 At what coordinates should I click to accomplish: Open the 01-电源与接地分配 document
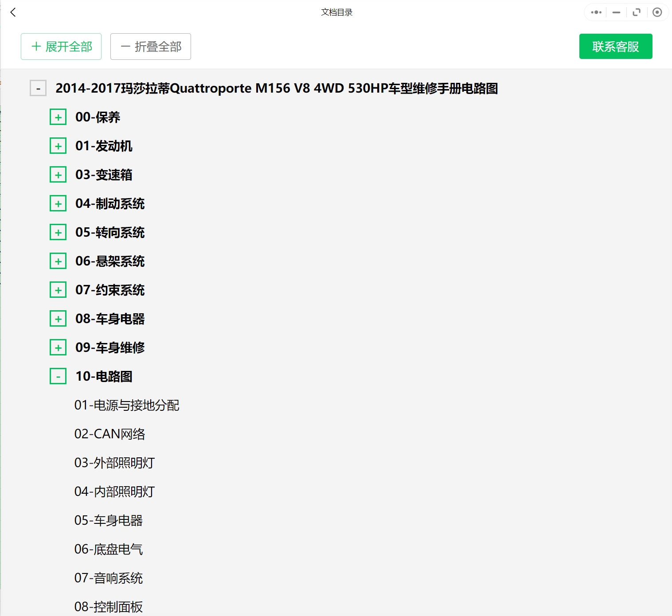(127, 405)
